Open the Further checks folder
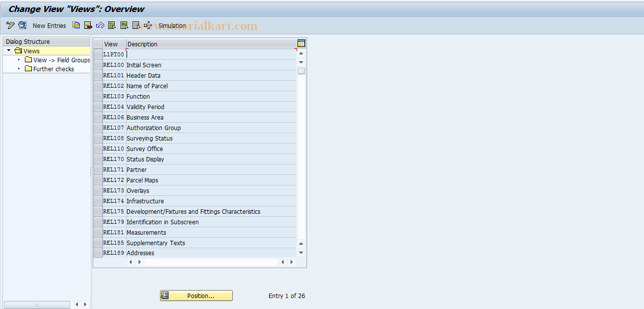Viewport: 644px width, 309px height. (x=50, y=69)
